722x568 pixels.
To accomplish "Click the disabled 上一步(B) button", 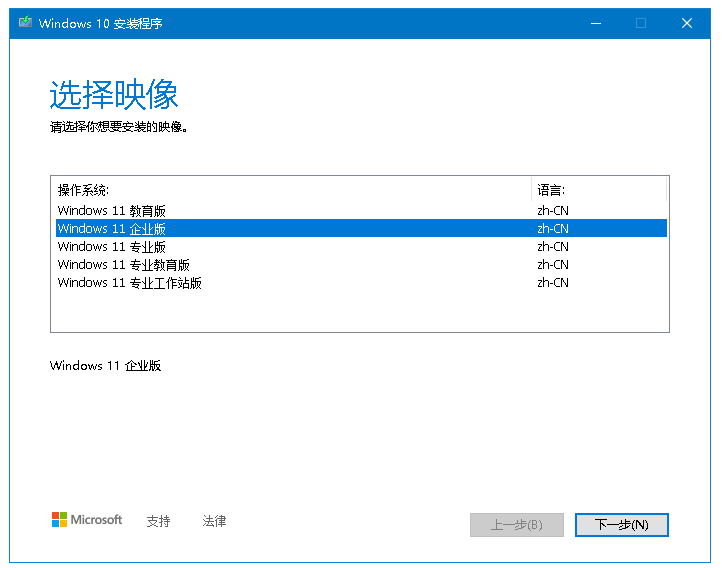I will [517, 525].
